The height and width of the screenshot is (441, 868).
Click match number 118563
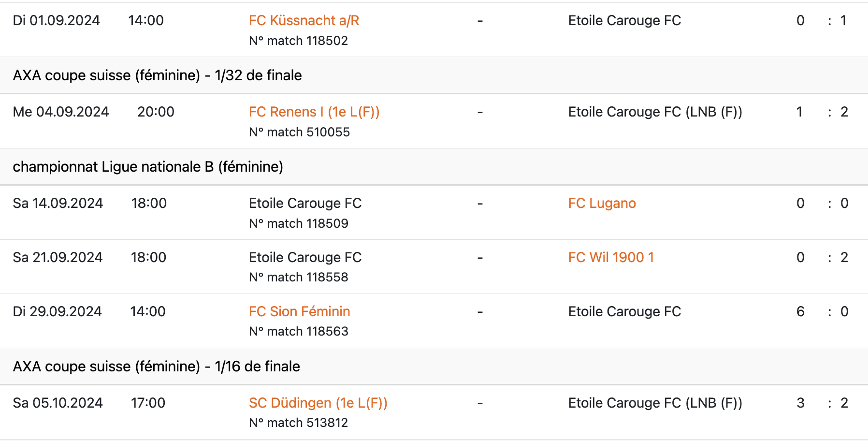[298, 331]
